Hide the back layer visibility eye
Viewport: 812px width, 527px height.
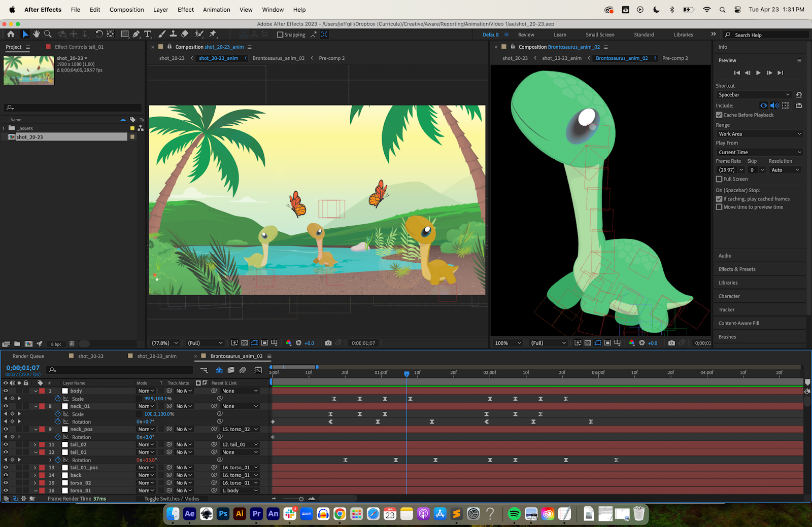pyautogui.click(x=6, y=475)
